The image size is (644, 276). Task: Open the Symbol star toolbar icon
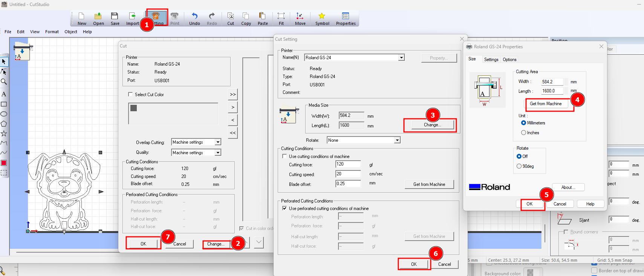point(322,18)
